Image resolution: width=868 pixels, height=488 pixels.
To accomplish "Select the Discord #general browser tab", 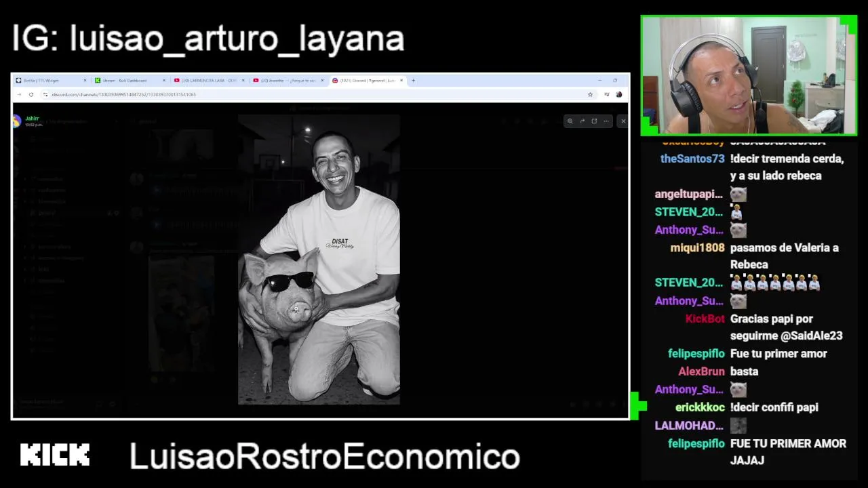I will 368,81.
